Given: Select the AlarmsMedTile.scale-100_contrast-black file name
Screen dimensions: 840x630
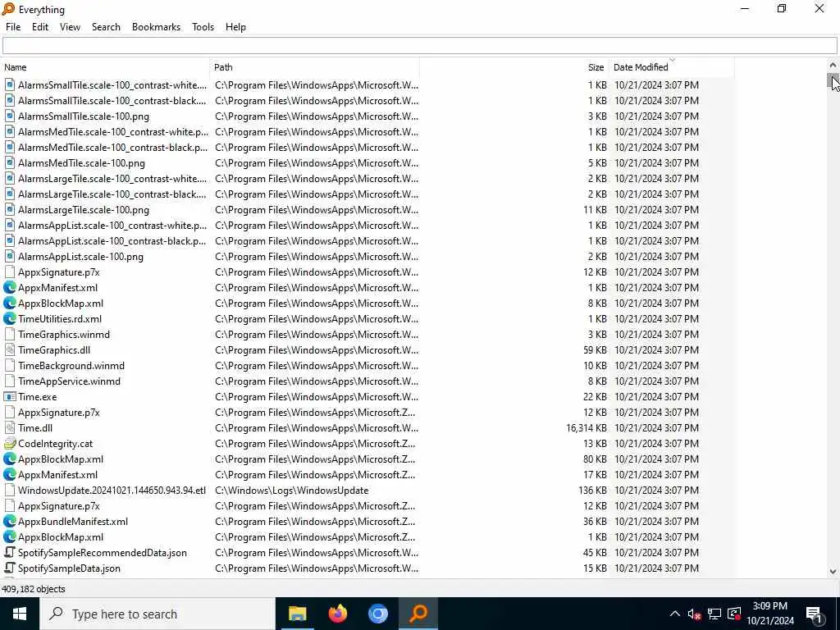Looking at the screenshot, I should (x=112, y=148).
